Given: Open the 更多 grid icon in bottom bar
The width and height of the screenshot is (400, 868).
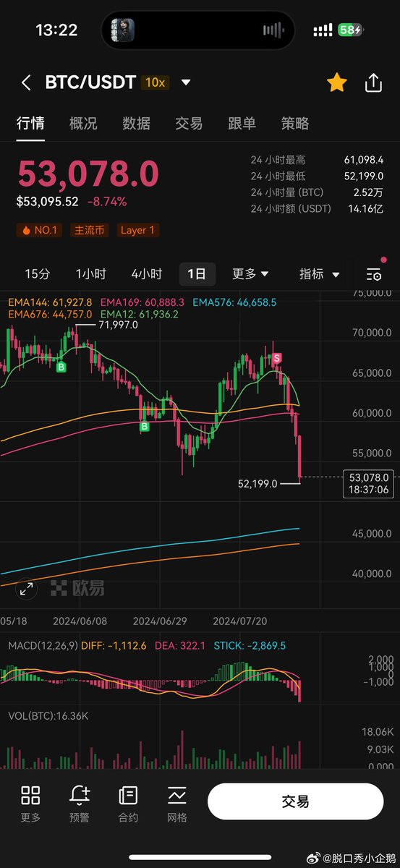Looking at the screenshot, I should click(x=30, y=804).
